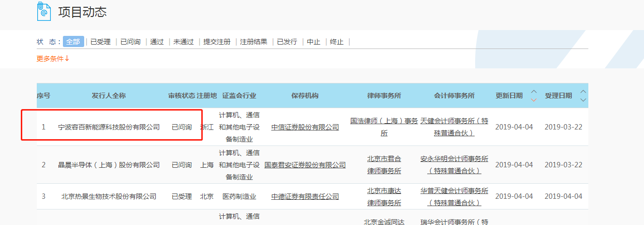Filter by 已发行 status
Image resolution: width=644 pixels, height=225 pixels.
[x=287, y=42]
